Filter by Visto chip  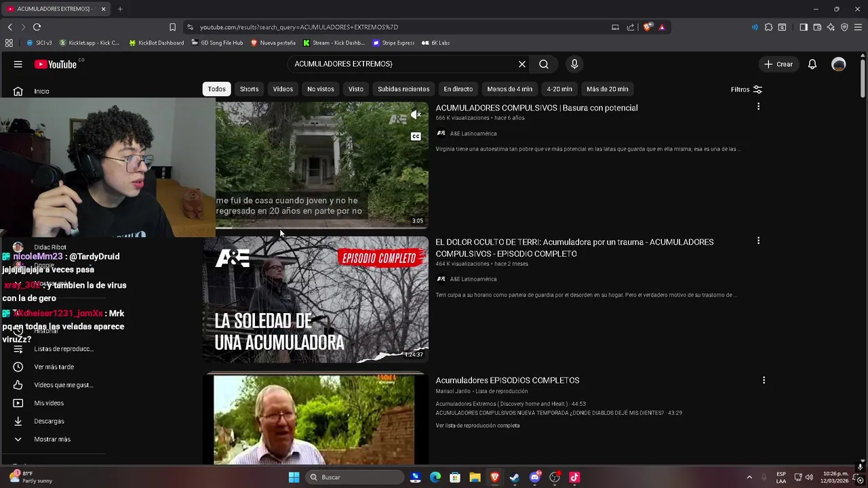click(356, 89)
